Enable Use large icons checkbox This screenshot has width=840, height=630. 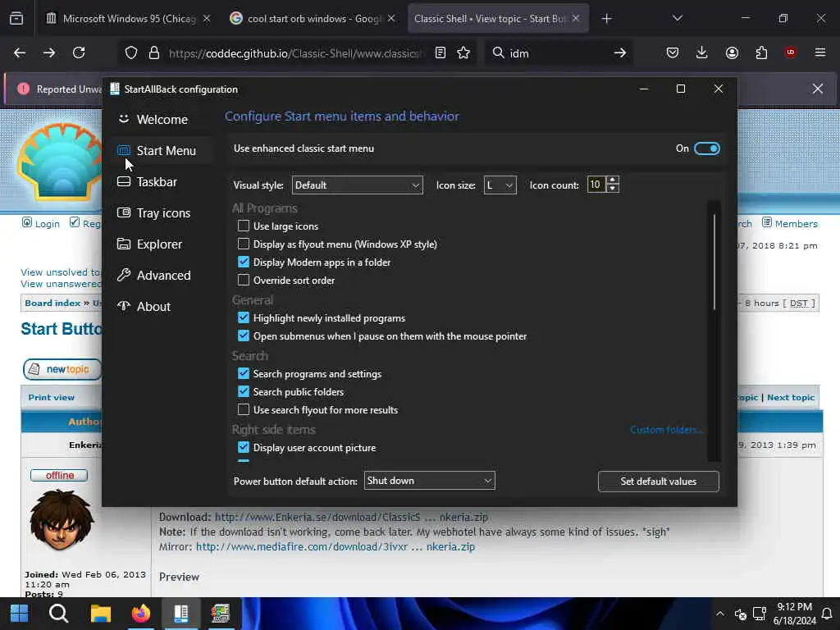point(243,226)
